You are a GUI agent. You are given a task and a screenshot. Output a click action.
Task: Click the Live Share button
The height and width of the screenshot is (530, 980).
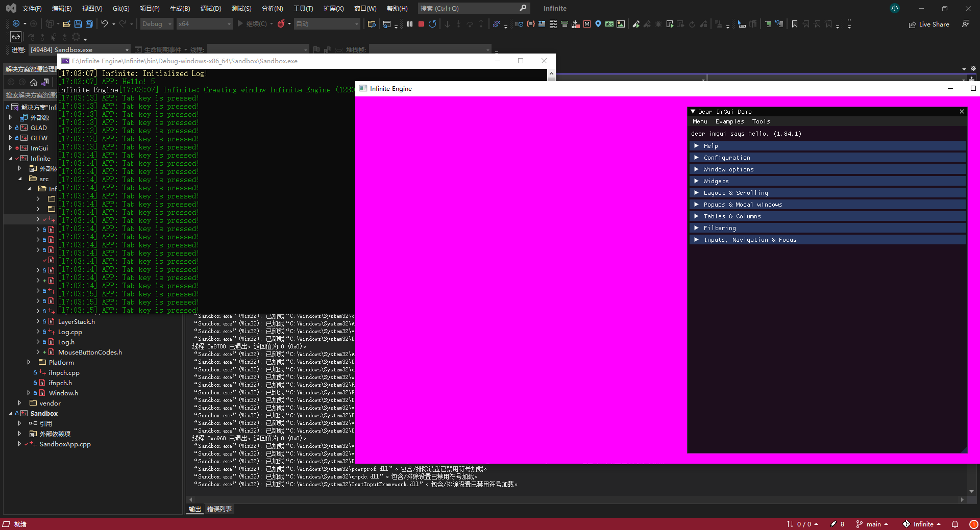pyautogui.click(x=929, y=24)
